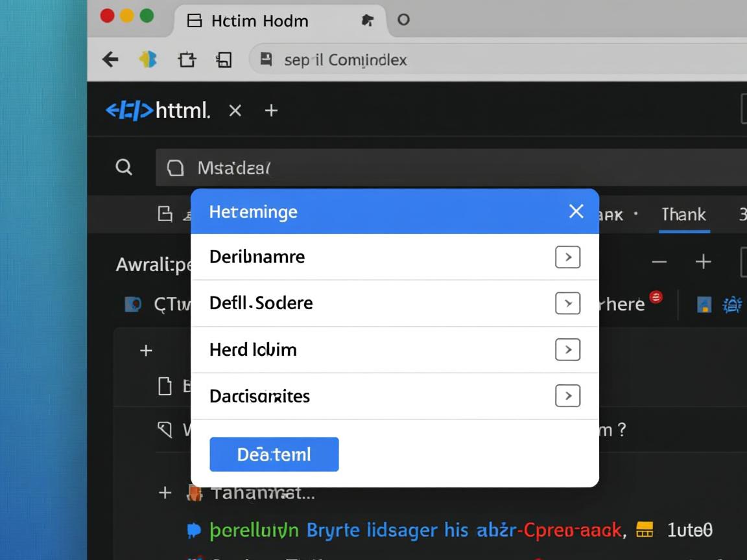Click the blue-yellow shield icon in toolbar

pos(148,60)
